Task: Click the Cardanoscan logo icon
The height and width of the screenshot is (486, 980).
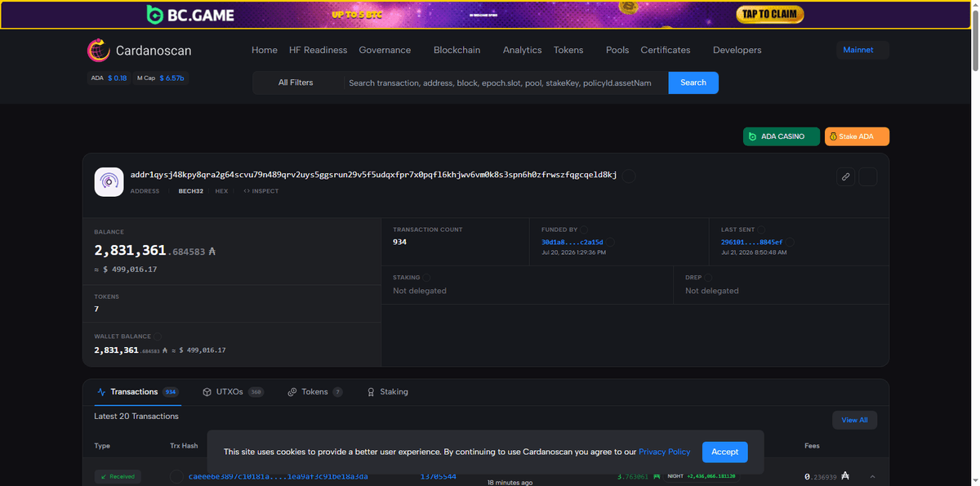Action: (98, 51)
